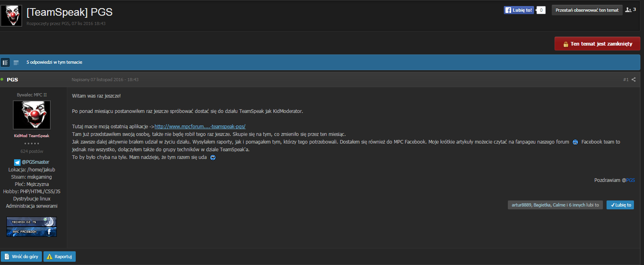Click the 'Ten temat jest zamknięty' button
Image resolution: width=644 pixels, height=265 pixels.
597,44
